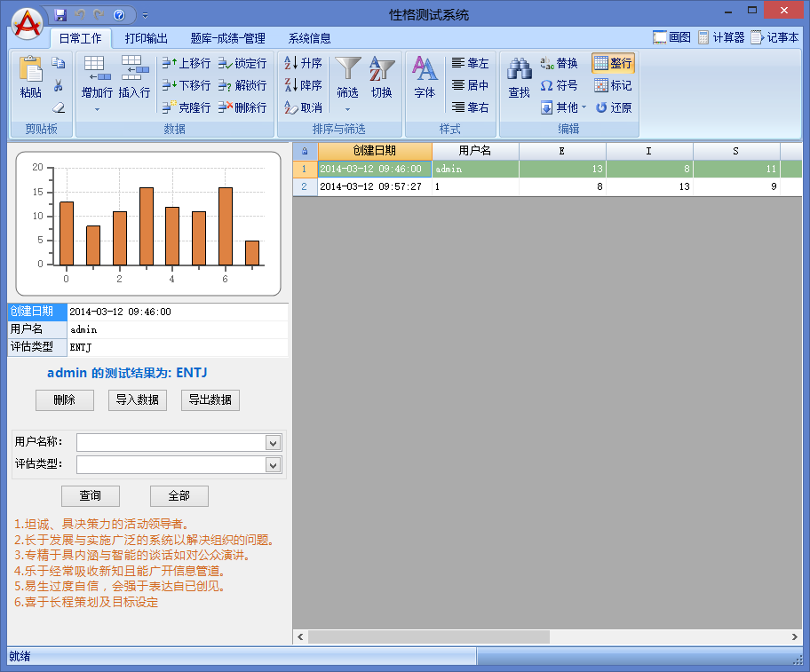Image resolution: width=810 pixels, height=672 pixels.
Task: Click the eraser clear icon in clipboard group
Action: (59, 107)
